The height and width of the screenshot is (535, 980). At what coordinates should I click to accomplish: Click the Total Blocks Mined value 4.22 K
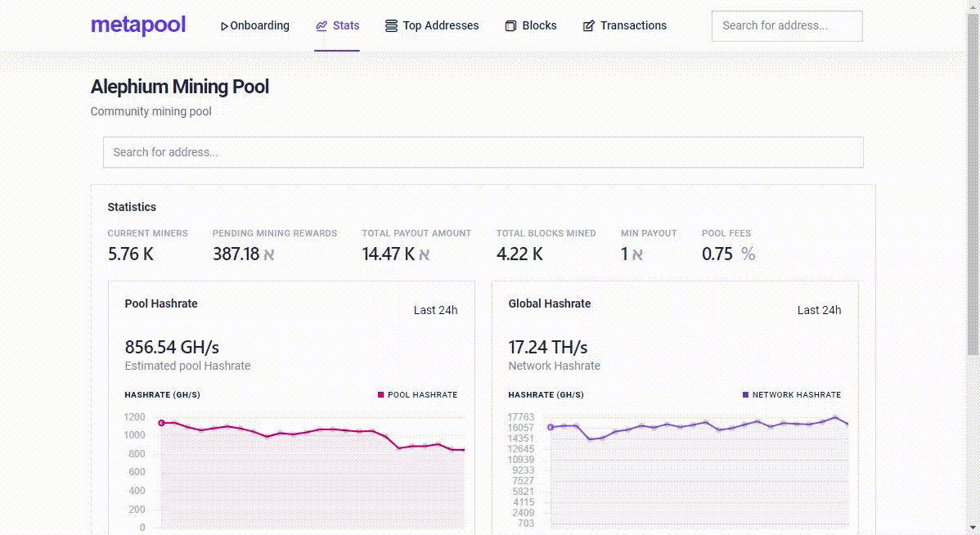click(519, 254)
